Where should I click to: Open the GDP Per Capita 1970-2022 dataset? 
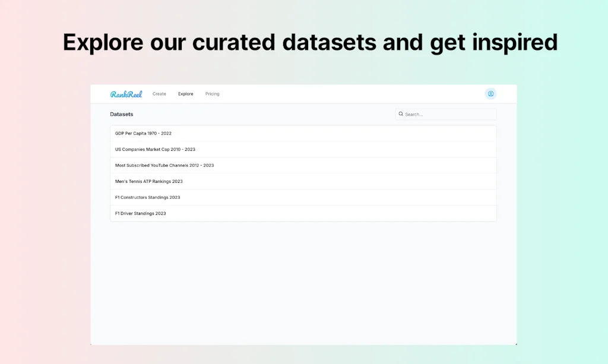303,133
